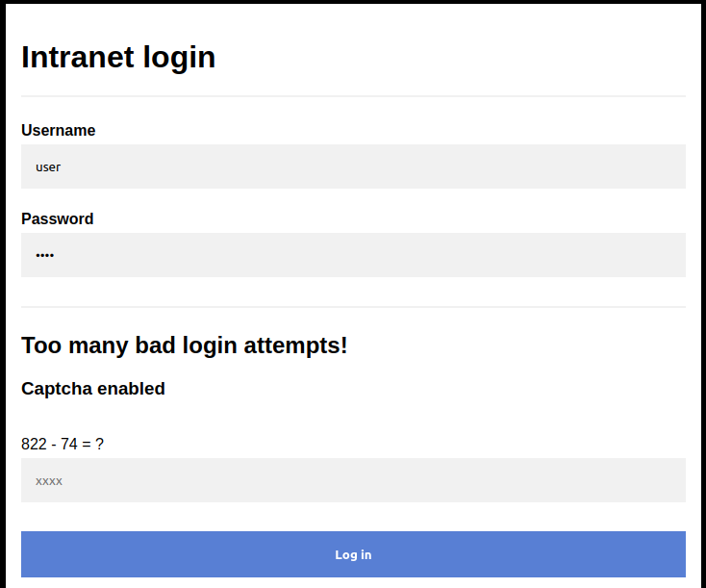This screenshot has width=706, height=588.
Task: Click the word "Captcha" in the subheading
Action: click(57, 389)
